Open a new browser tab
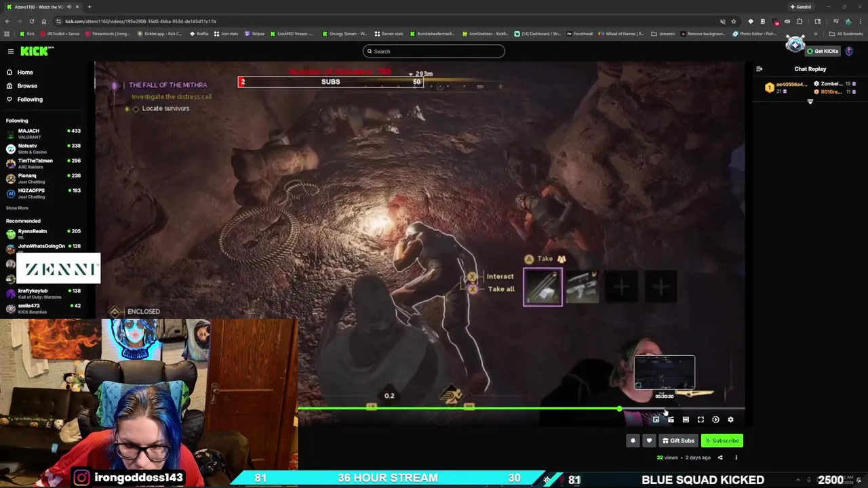This screenshot has width=868, height=488. (89, 7)
